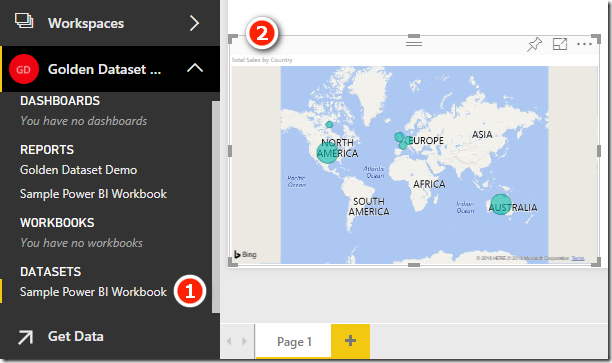The image size is (612, 363).
Task: Click the Bing logo on the map
Action: [x=245, y=254]
